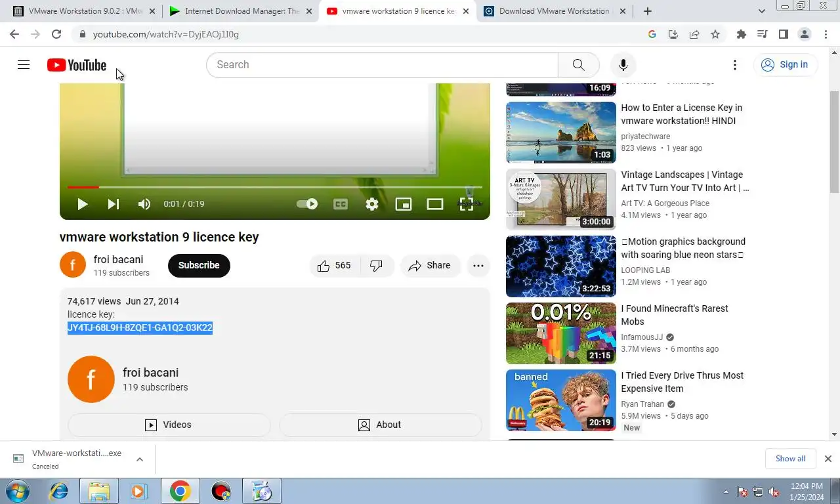Open Vintage Landscapes video thumbnail
This screenshot has width=840, height=504.
[x=561, y=199]
